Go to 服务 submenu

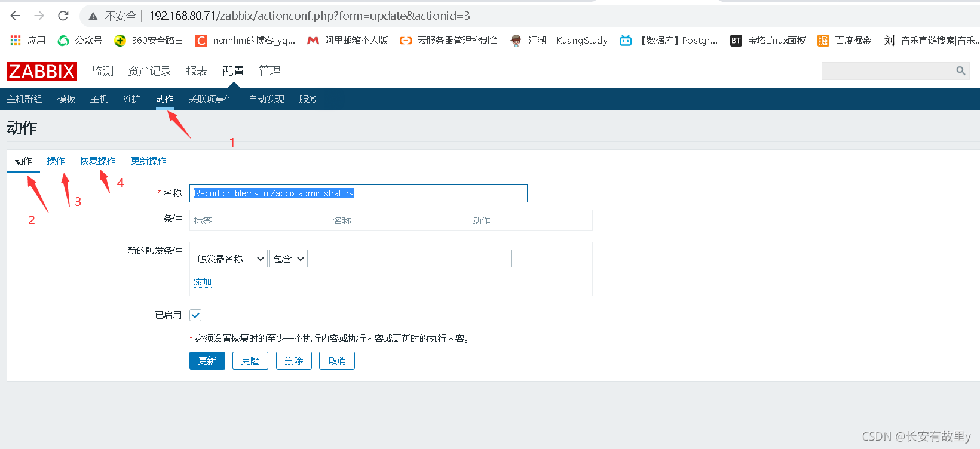pyautogui.click(x=308, y=99)
